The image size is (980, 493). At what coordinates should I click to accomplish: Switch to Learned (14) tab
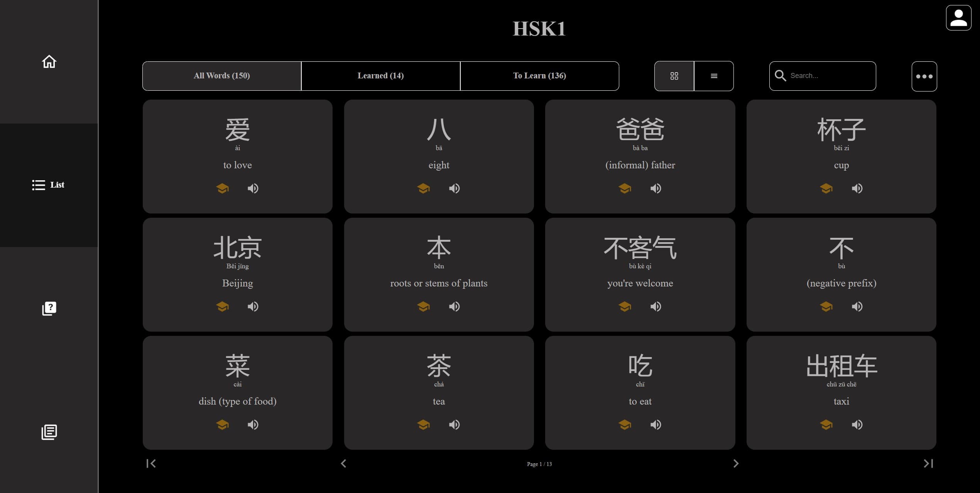380,76
